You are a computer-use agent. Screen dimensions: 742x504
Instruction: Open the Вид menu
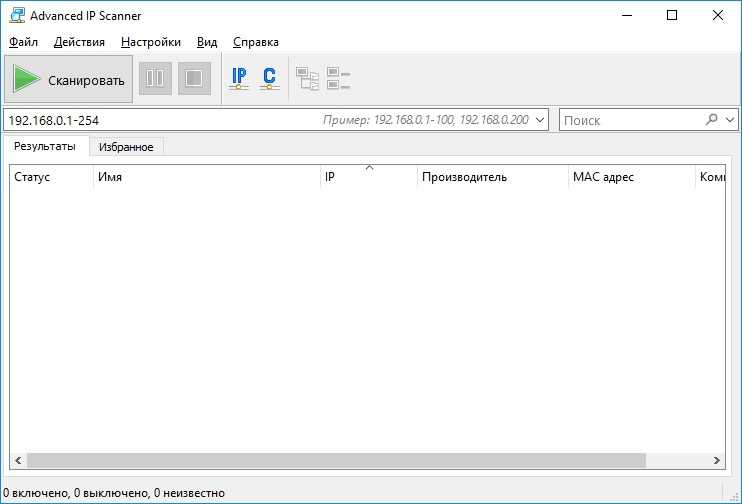pyautogui.click(x=207, y=42)
